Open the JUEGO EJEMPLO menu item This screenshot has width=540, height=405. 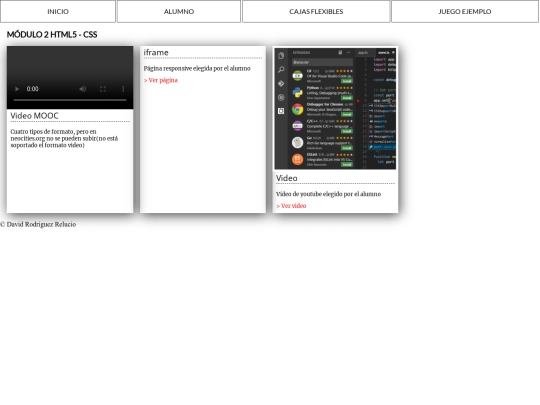[465, 11]
